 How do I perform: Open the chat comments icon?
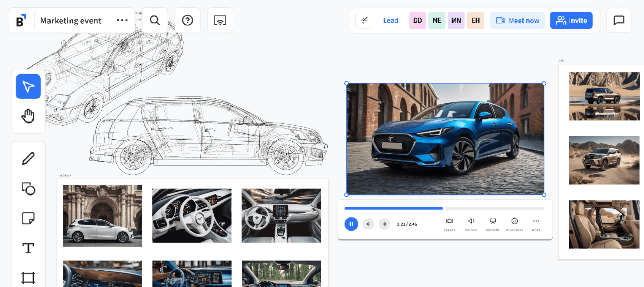[619, 20]
